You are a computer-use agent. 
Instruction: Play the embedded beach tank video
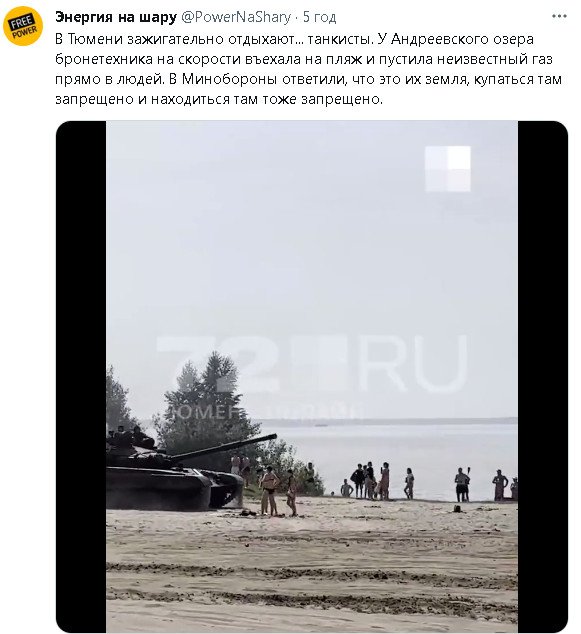point(312,376)
